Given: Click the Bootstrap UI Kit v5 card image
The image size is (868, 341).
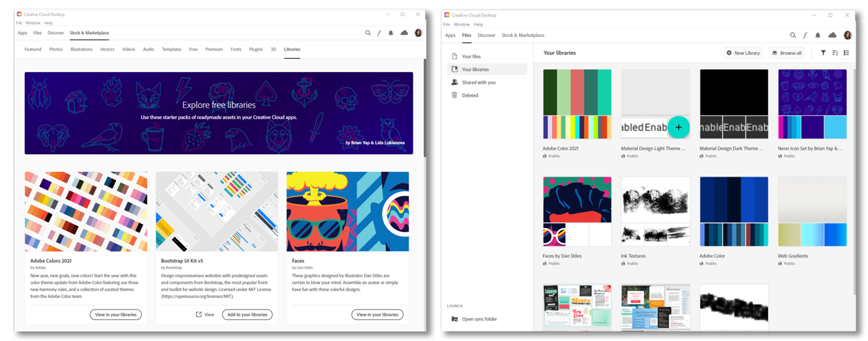Looking at the screenshot, I should coord(217,212).
